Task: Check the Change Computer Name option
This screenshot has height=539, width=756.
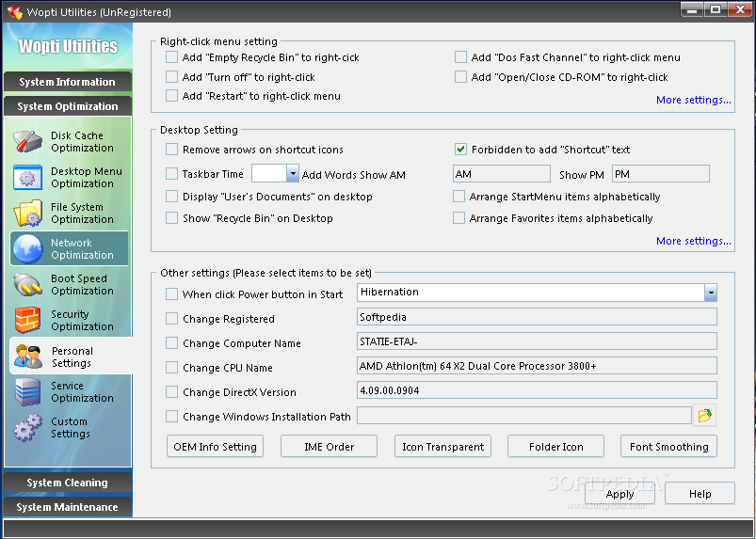Action: click(x=171, y=343)
